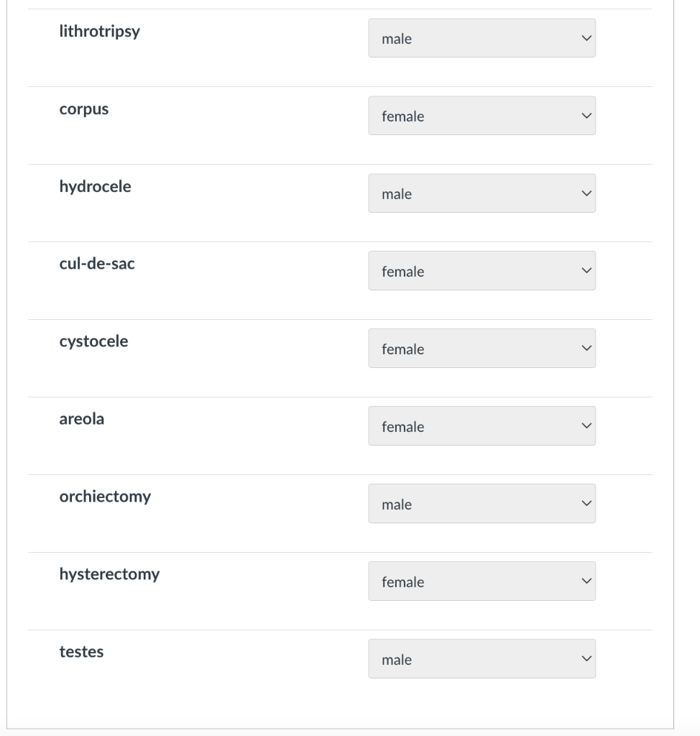The image size is (700, 736).
Task: Select the hydrocele term text
Action: pos(95,188)
